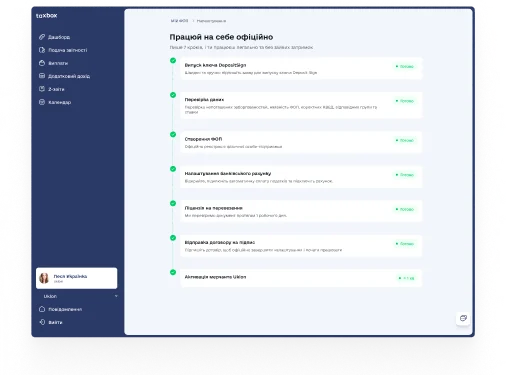Open the Виплати sidebar icon

[x=42, y=63]
